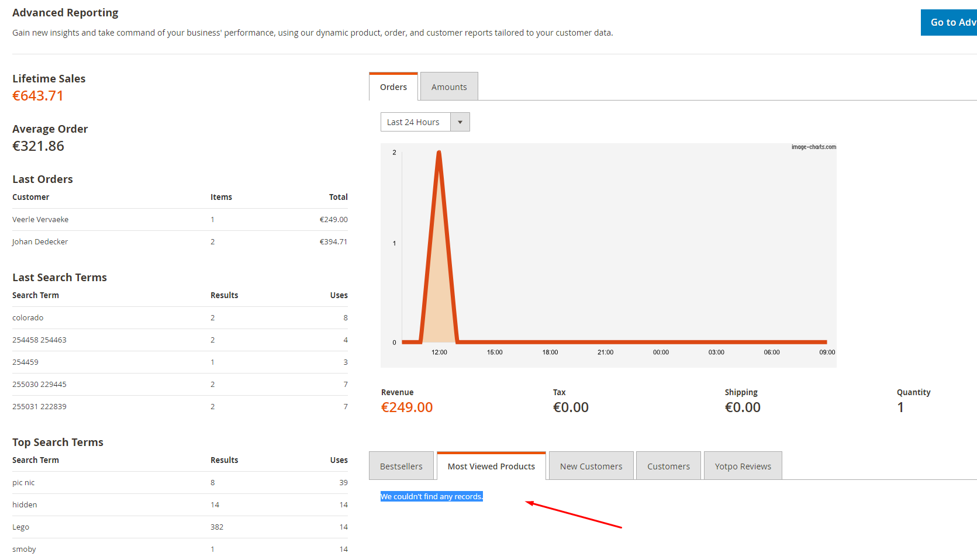977x560 pixels.
Task: Open Veerle Vervaeke's last order row
Action: point(40,220)
